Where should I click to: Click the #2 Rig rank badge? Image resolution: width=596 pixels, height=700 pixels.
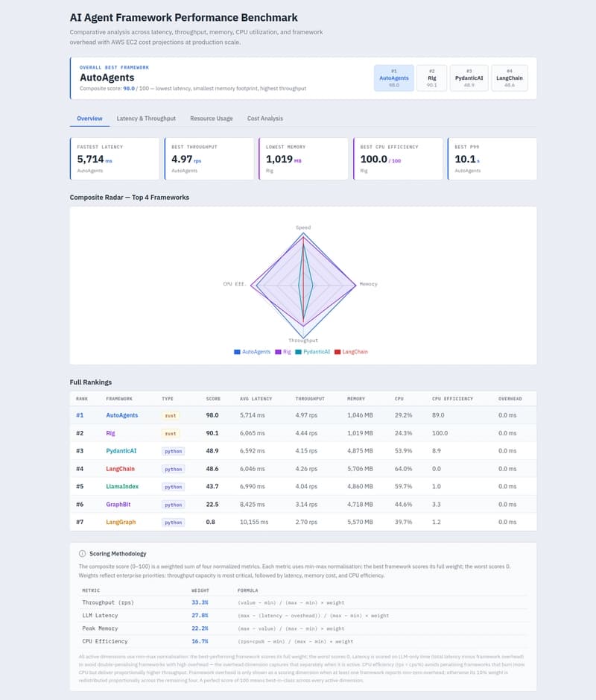[x=431, y=78]
